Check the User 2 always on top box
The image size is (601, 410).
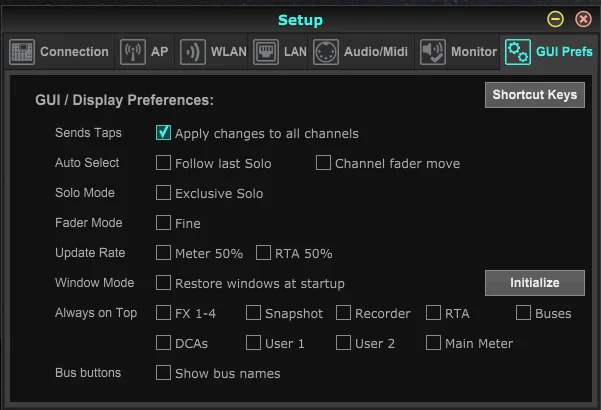(x=343, y=343)
